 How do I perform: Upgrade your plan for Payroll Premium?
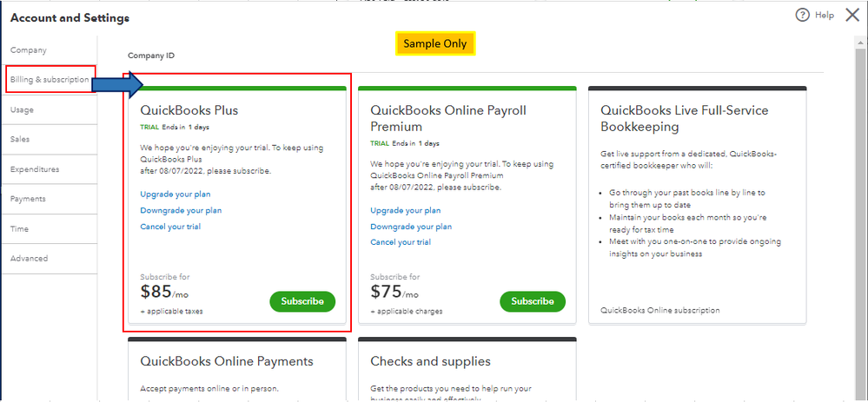tap(406, 210)
